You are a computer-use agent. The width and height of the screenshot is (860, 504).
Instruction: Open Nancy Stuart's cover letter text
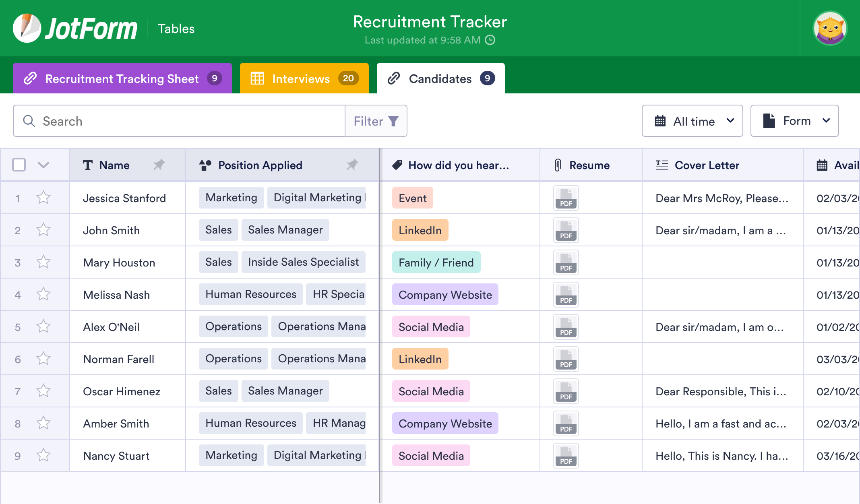(x=721, y=456)
